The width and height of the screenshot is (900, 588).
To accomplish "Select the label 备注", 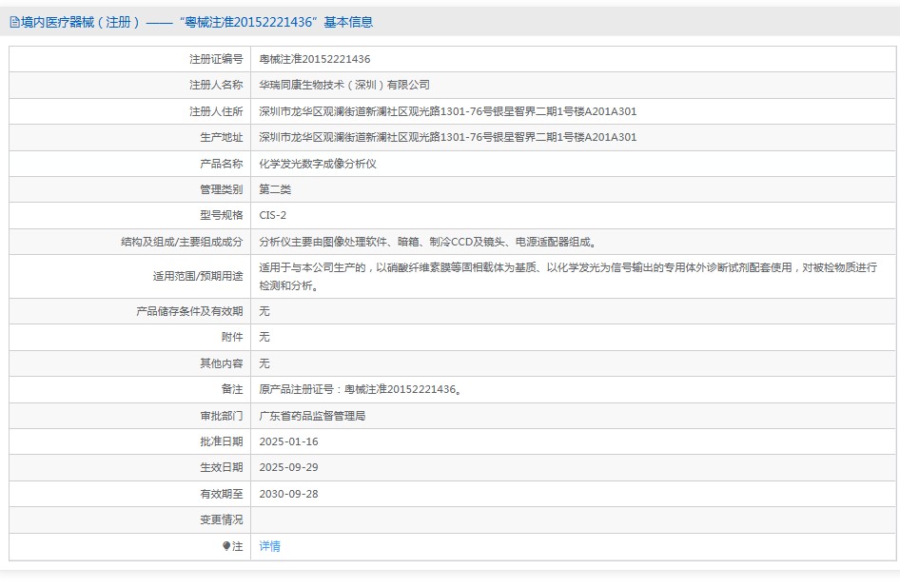I will (232, 389).
